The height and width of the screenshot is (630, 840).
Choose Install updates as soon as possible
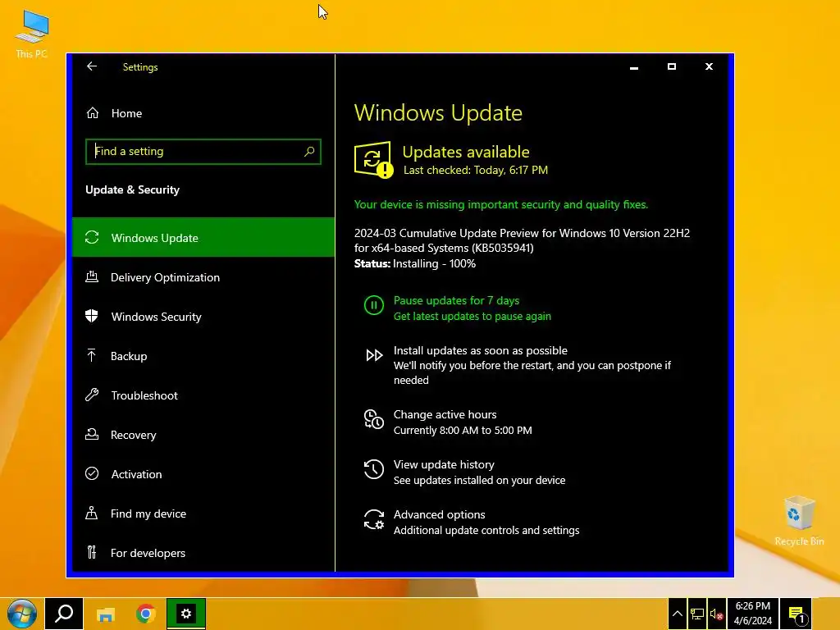point(481,350)
